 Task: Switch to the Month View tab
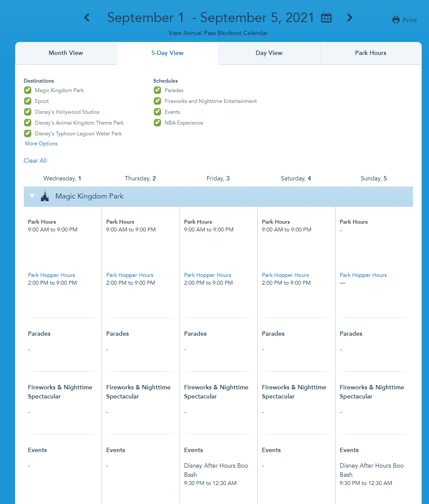66,53
